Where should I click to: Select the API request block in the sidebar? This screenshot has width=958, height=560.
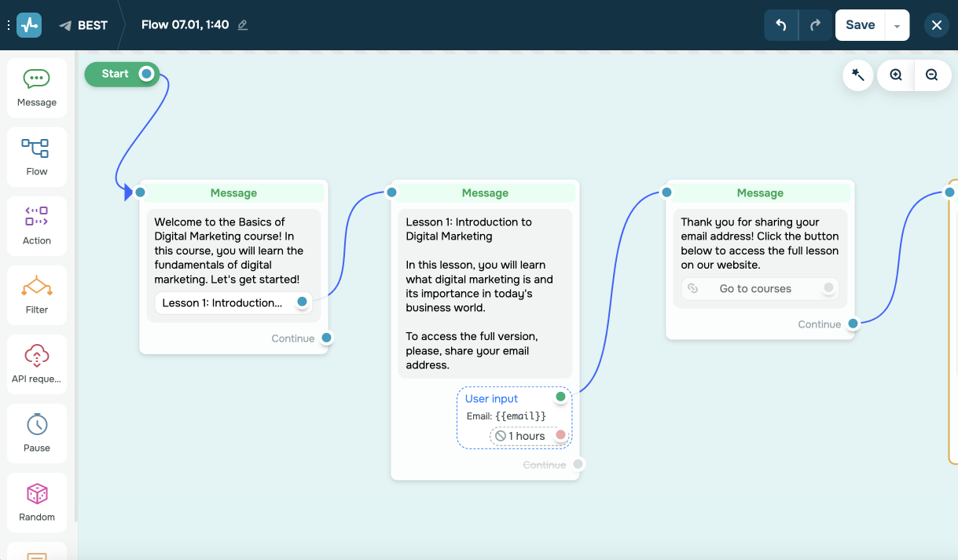pyautogui.click(x=36, y=364)
